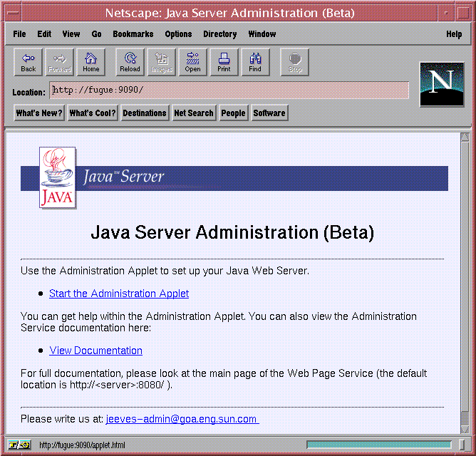Viewport: 476px width, 456px height.
Task: Click the Find binoculars button
Action: (255, 62)
